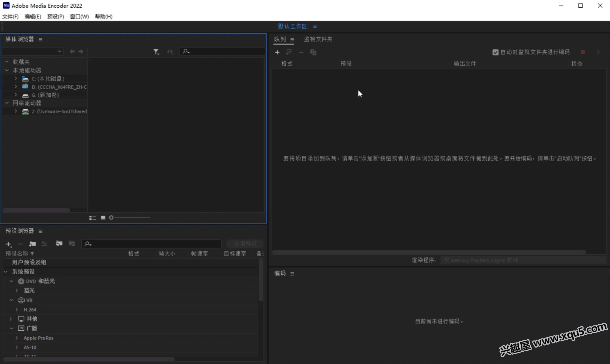Open the preset settings sliders icon
The height and width of the screenshot is (364, 610).
[x=44, y=244]
